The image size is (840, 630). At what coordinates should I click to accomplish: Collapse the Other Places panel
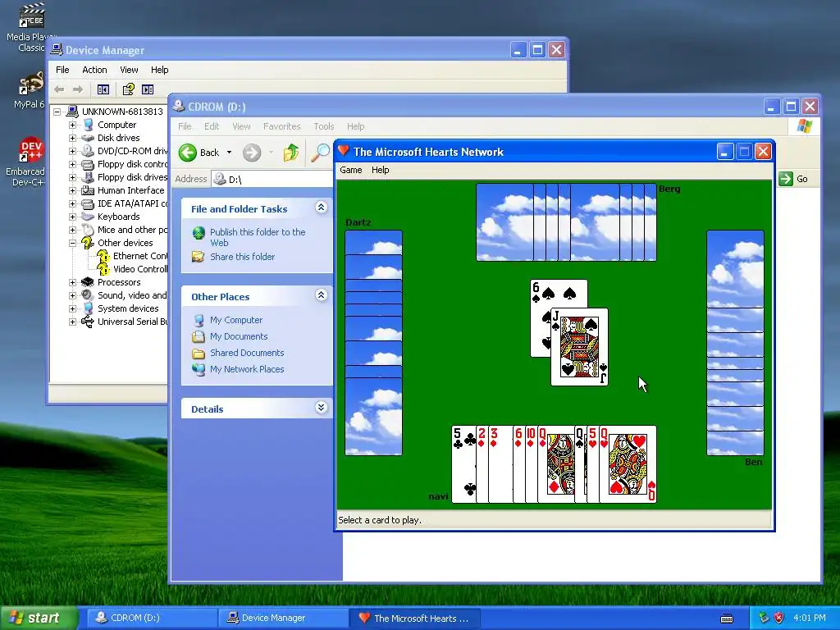pos(321,295)
